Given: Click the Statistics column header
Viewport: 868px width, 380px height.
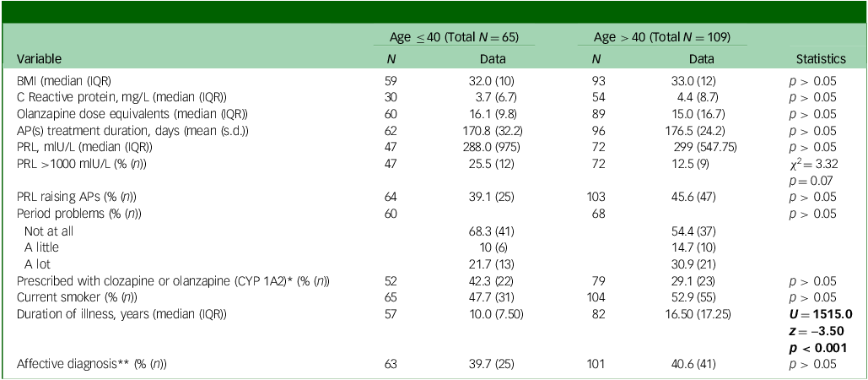Looking at the screenshot, I should 821,59.
